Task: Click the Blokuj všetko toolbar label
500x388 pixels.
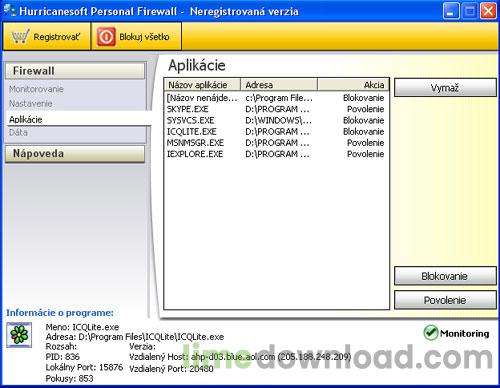Action: click(x=144, y=37)
